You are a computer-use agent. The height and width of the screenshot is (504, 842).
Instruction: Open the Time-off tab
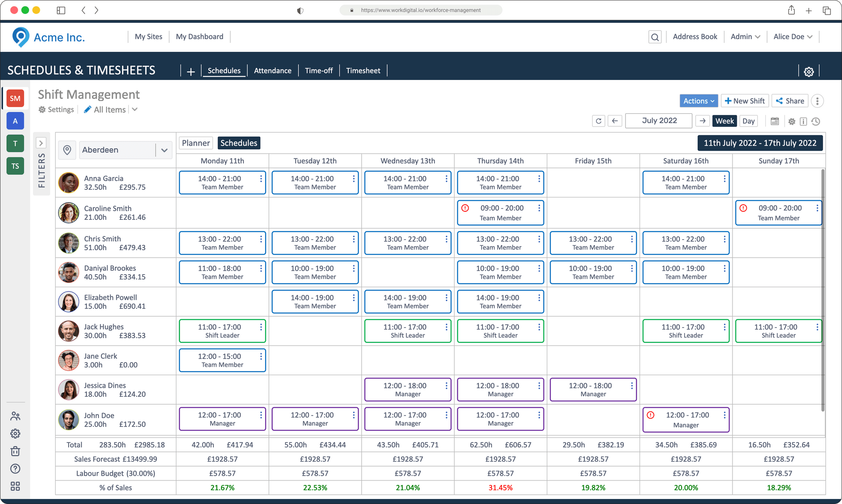[319, 70]
